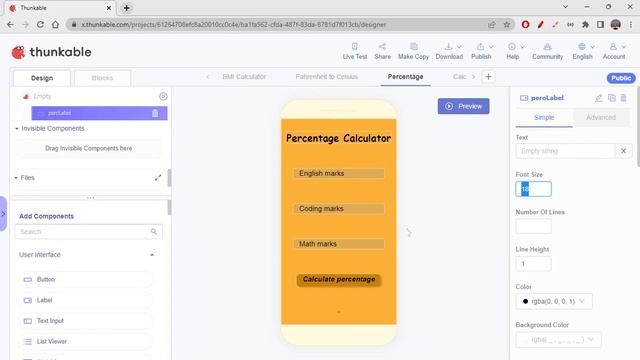Collapse the Invisible Components section
640x360 pixels.
[17, 129]
